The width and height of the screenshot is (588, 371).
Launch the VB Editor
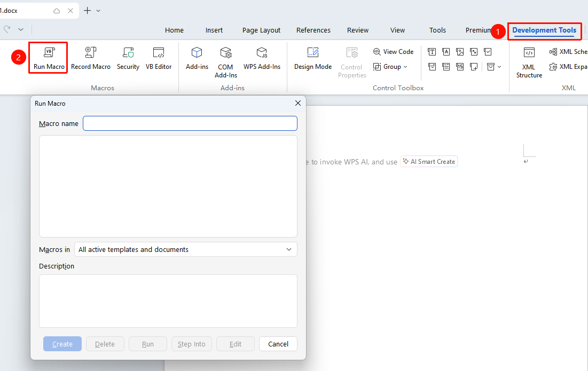[159, 58]
